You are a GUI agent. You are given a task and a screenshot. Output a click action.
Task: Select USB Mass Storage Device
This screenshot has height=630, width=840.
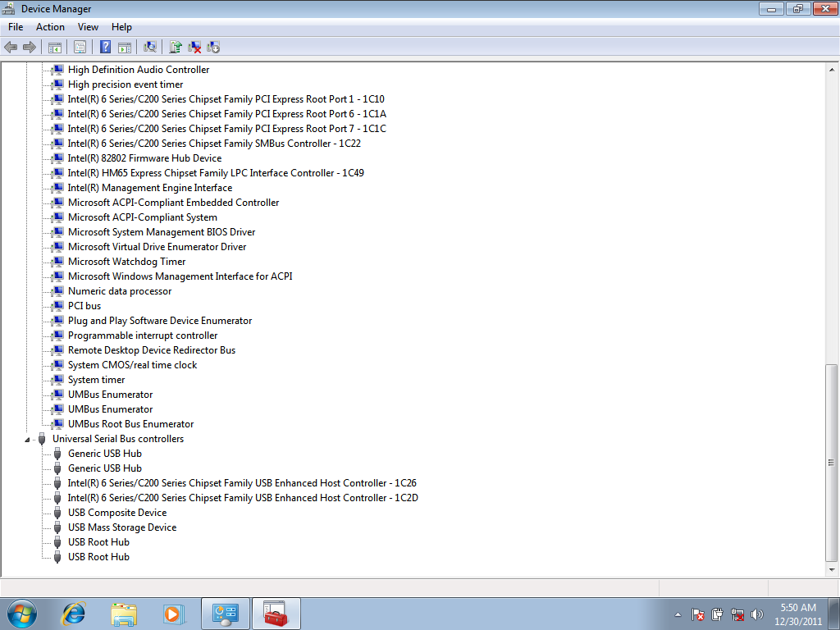click(x=122, y=527)
